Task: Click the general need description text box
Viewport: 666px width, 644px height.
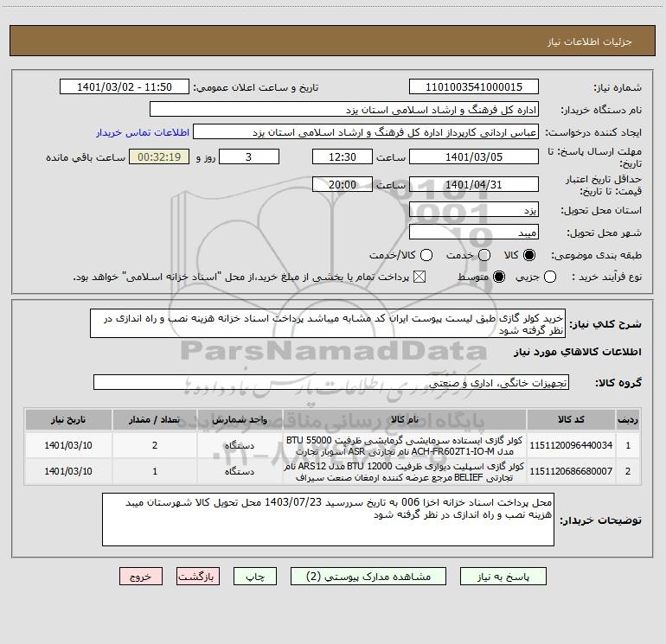Action: tap(328, 323)
